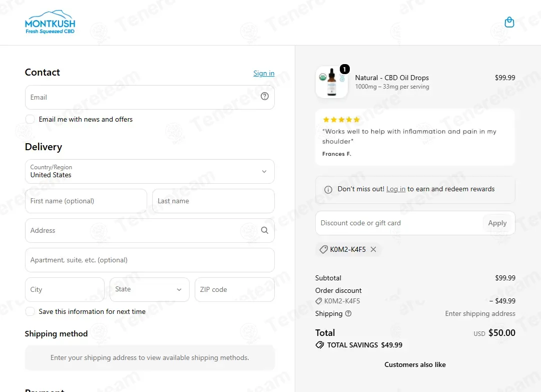The image size is (541, 392).
Task: Click the rewards info circle icon
Action: point(328,189)
